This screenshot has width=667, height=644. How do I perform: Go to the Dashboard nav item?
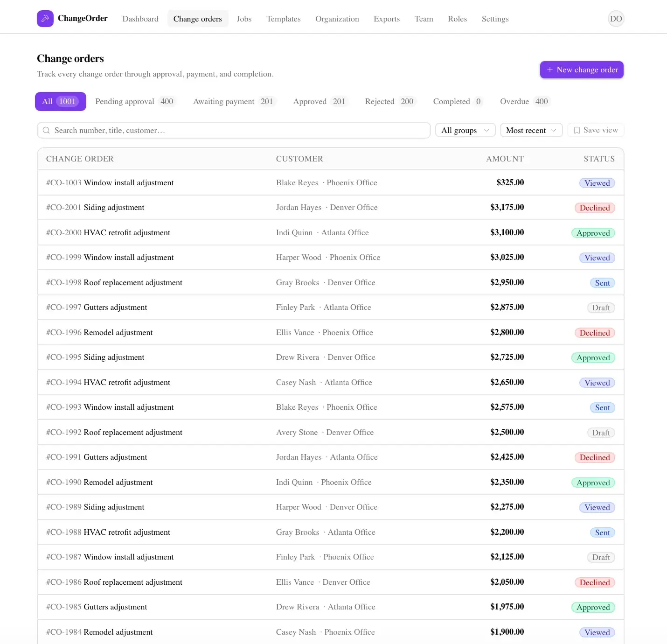coord(140,19)
